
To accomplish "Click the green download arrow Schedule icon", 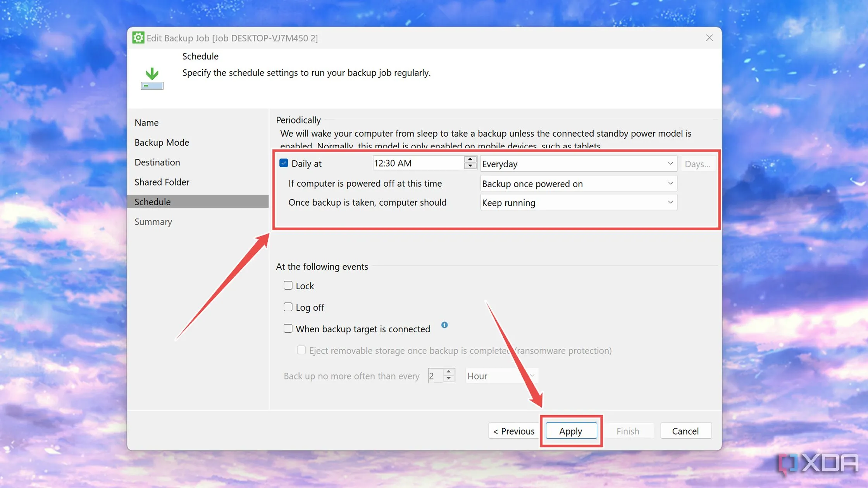I will (x=152, y=78).
